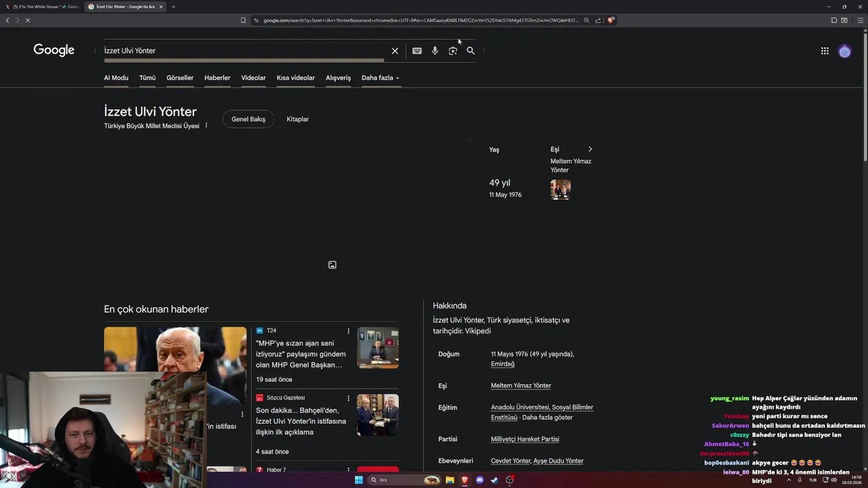Stop the page from loading
The image size is (868, 488).
click(27, 20)
